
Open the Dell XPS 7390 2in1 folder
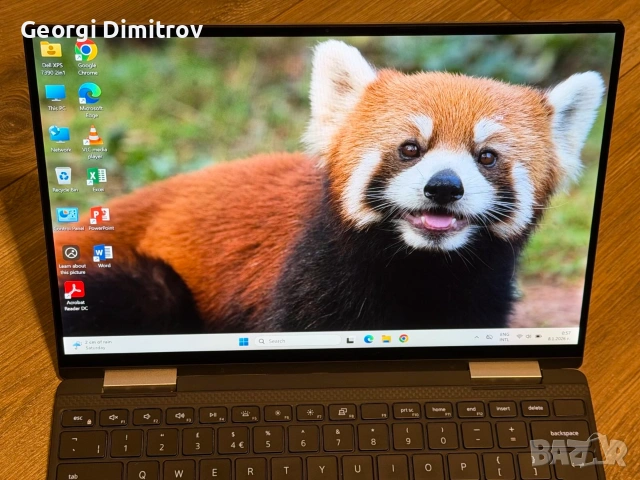52,58
